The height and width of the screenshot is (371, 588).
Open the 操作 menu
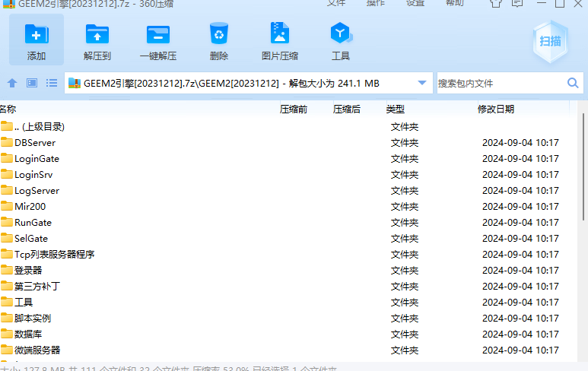click(x=375, y=3)
